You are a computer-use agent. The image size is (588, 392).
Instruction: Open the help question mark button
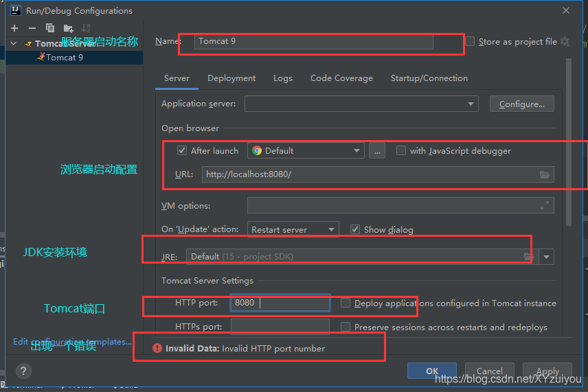click(23, 371)
